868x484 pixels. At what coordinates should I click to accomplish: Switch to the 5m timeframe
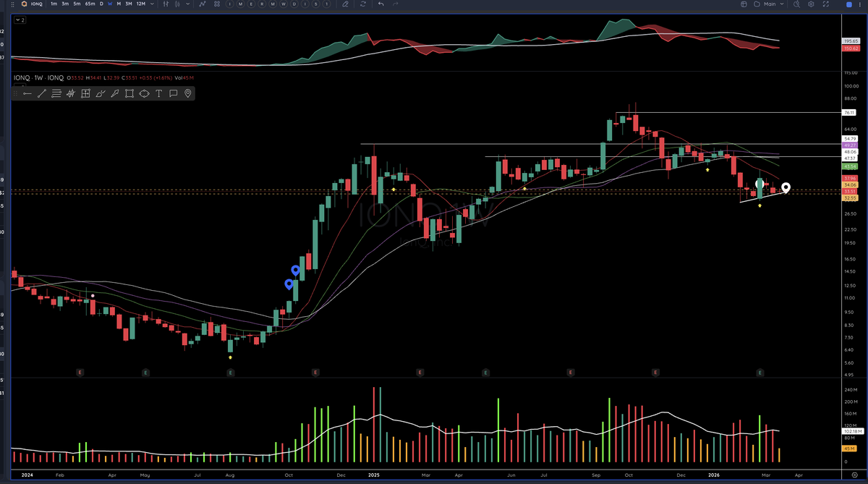(x=77, y=4)
